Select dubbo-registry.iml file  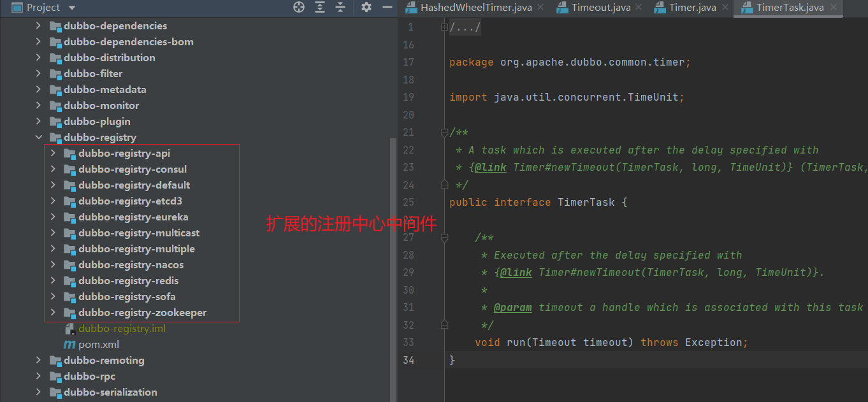(x=122, y=328)
